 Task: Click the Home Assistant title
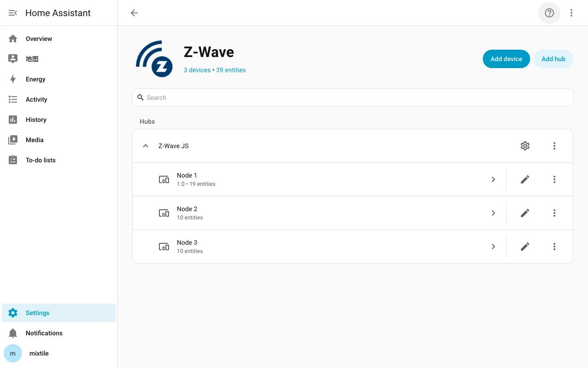coord(58,13)
